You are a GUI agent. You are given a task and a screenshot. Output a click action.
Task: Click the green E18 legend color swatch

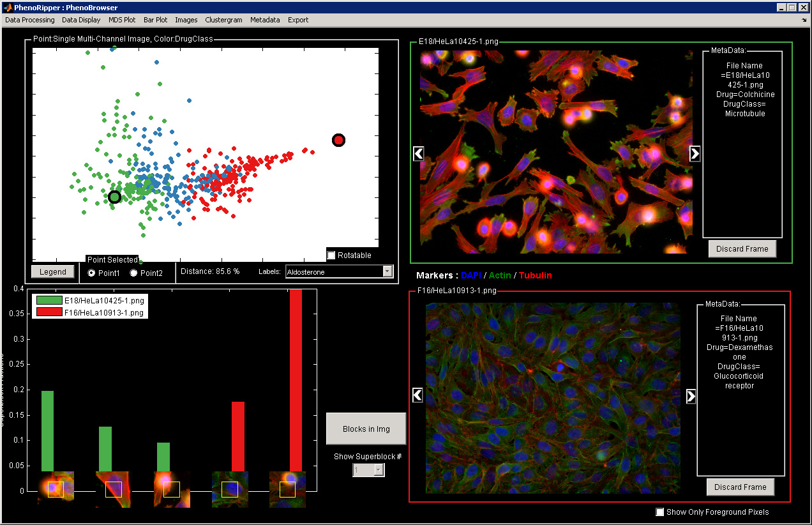coord(49,300)
